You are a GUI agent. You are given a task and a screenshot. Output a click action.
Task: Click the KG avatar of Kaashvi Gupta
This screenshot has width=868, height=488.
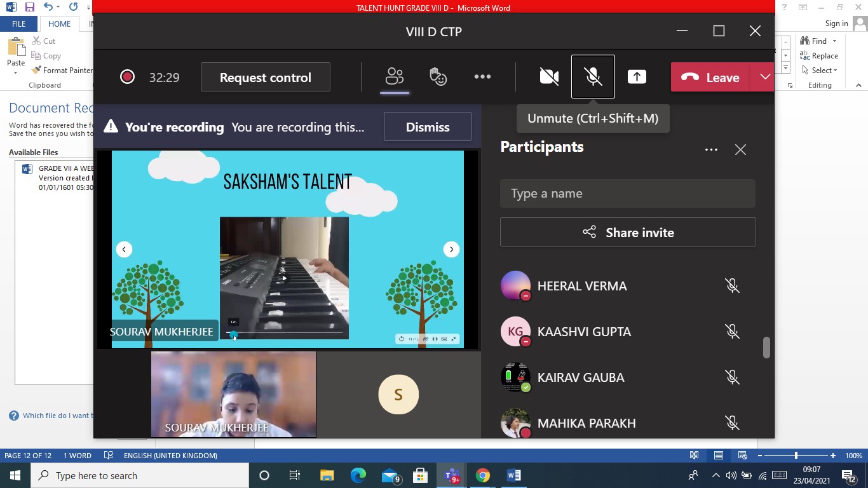tap(515, 332)
